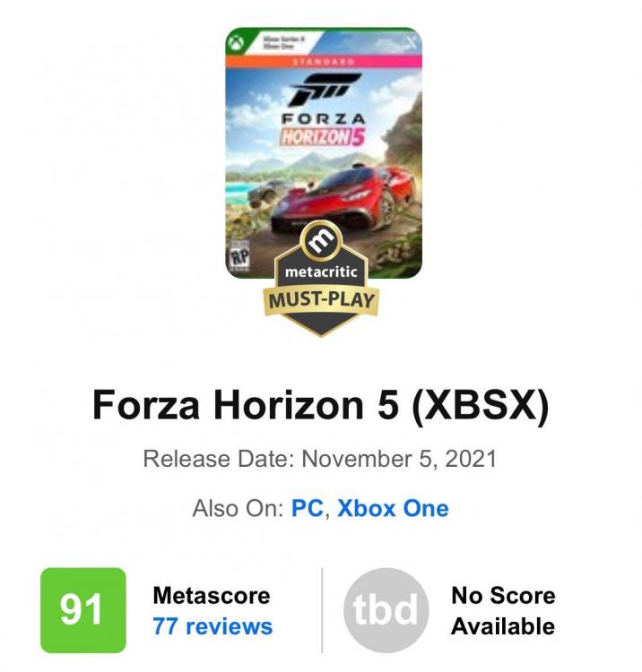Click the No Score Available text
Screen dimensions: 642x672
click(503, 611)
